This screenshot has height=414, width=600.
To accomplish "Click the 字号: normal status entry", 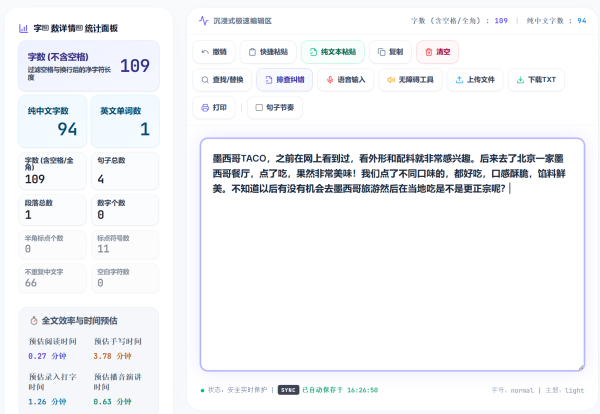I will [512, 390].
